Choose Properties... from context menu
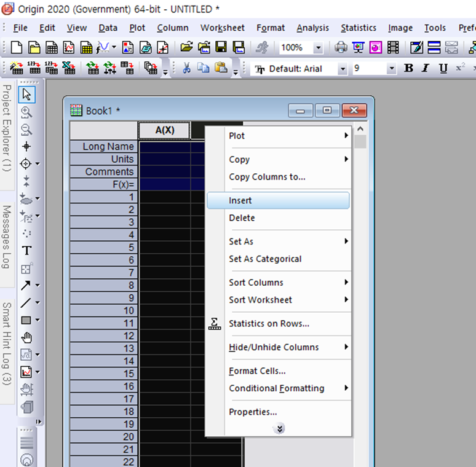This screenshot has height=467, width=476. 278,412
